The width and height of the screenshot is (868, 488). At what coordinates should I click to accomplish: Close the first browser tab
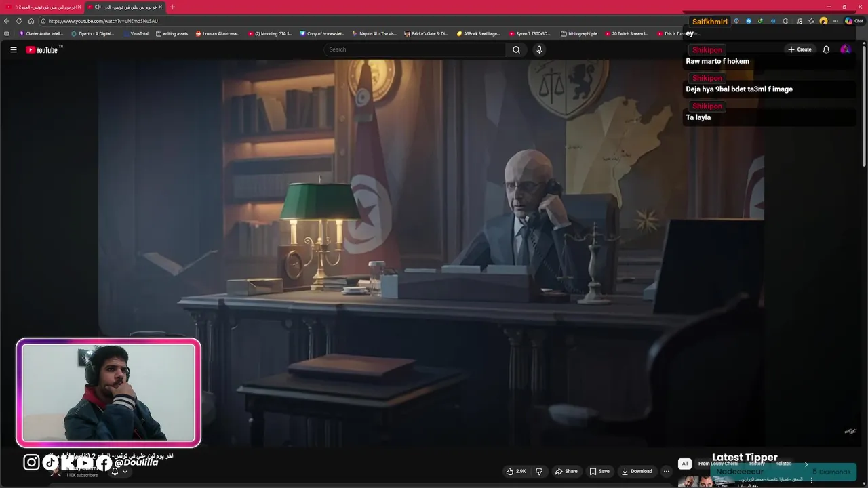click(79, 7)
